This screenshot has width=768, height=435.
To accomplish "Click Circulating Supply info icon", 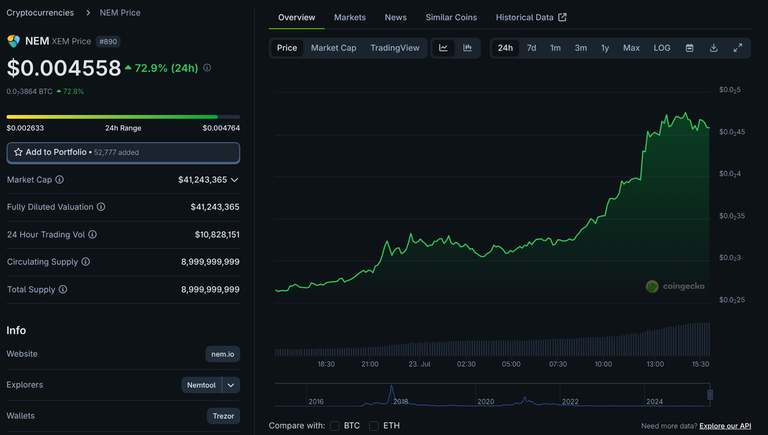I will (86, 262).
